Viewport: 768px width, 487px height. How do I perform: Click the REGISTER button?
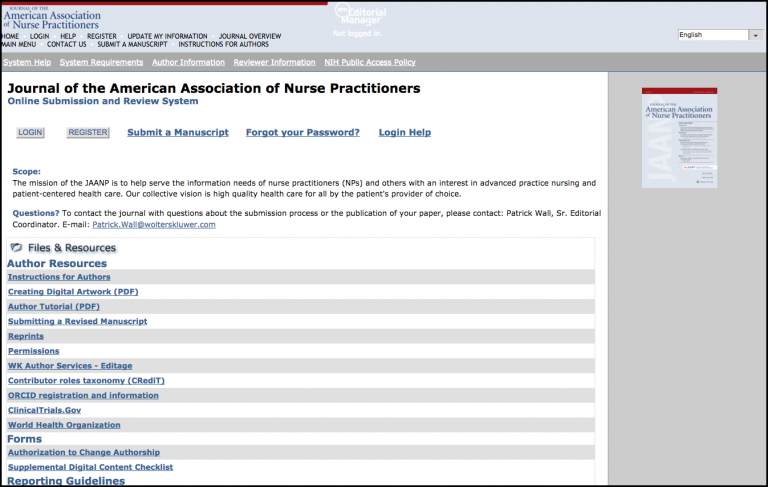click(x=88, y=132)
